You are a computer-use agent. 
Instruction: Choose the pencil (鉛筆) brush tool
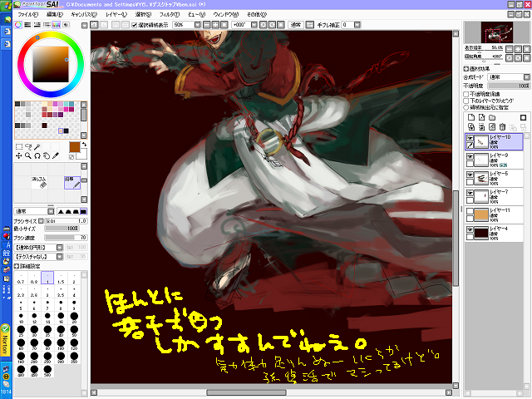(x=72, y=183)
